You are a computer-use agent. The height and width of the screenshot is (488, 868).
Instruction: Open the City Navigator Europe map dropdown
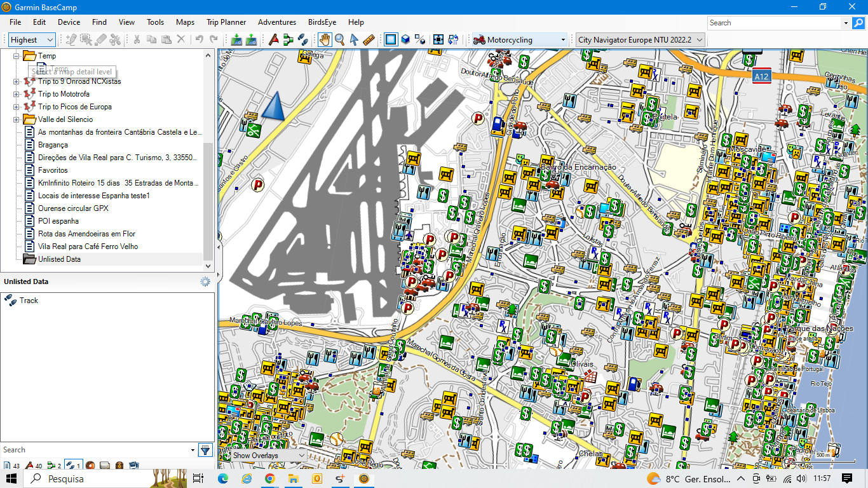tap(641, 39)
